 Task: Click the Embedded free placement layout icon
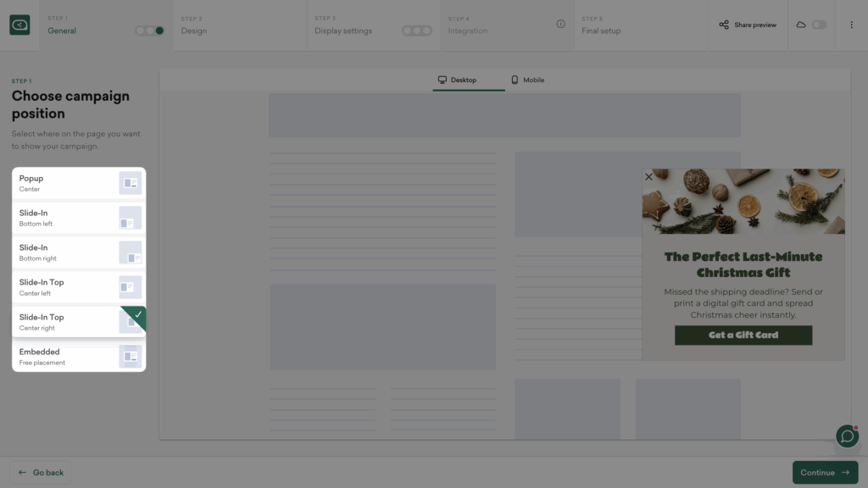(x=130, y=357)
